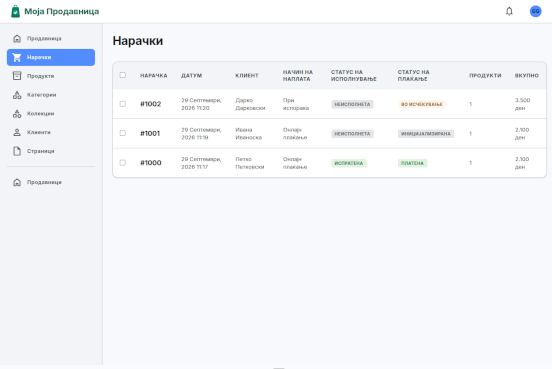
Task: Open Колекции from the sidebar
Action: pyautogui.click(x=51, y=113)
